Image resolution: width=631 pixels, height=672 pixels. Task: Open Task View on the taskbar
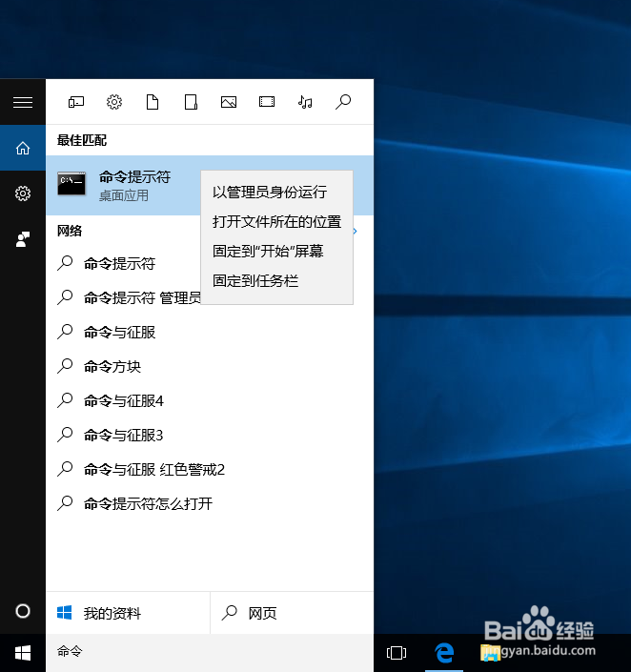[397, 653]
